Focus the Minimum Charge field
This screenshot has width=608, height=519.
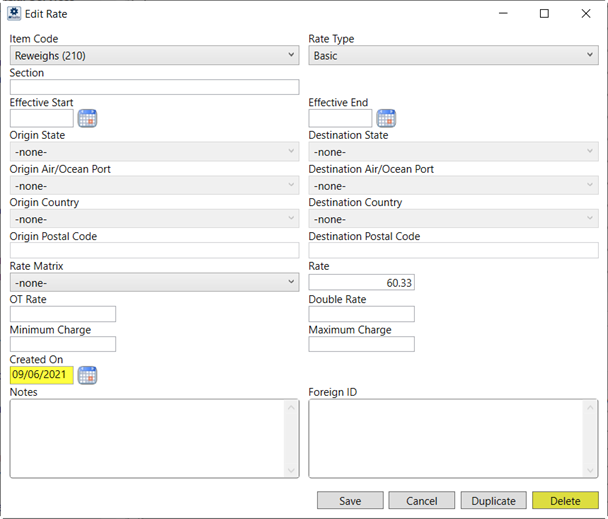(x=63, y=344)
